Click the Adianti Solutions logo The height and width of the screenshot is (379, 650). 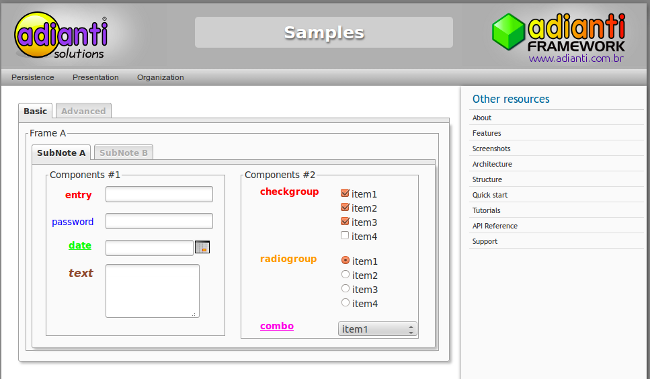(61, 35)
